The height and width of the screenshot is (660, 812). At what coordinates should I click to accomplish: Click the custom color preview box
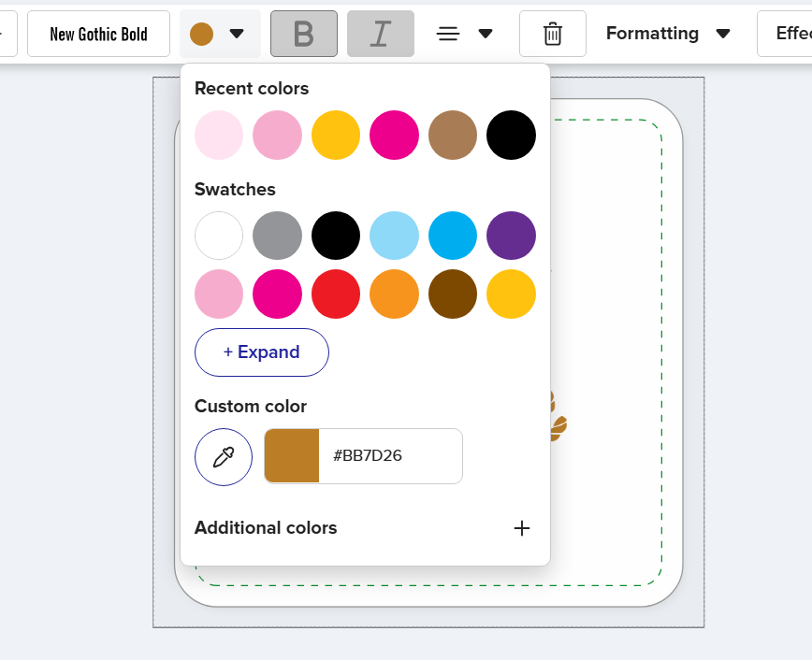[292, 456]
